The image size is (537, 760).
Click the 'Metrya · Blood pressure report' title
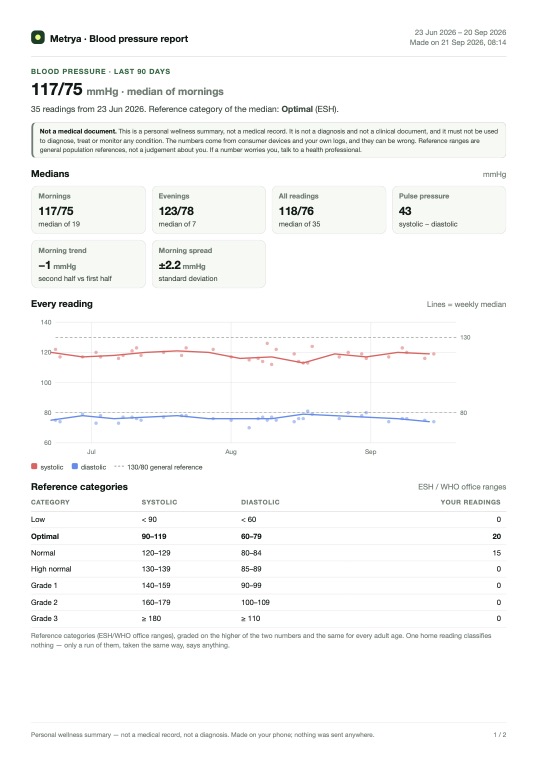coord(119,39)
